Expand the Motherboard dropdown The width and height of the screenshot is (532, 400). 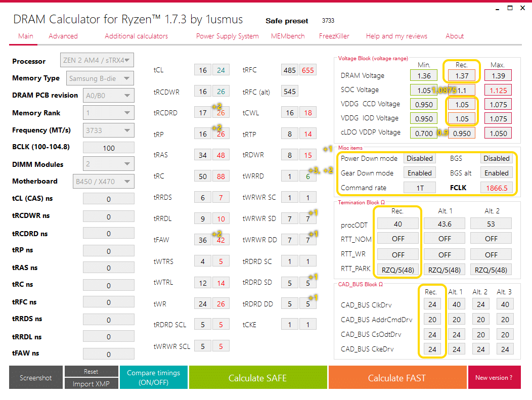coord(103,182)
